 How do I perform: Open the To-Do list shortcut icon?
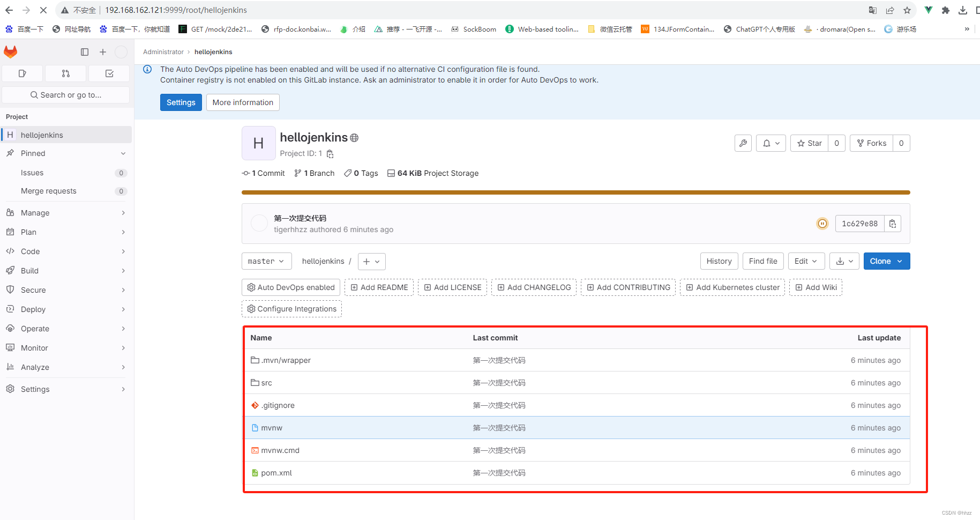pyautogui.click(x=109, y=73)
